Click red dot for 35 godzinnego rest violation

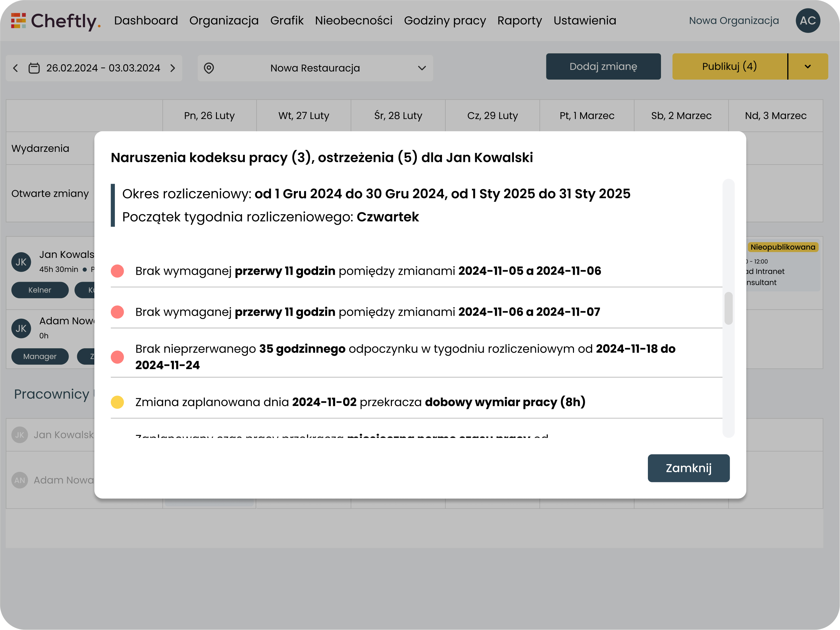click(117, 357)
